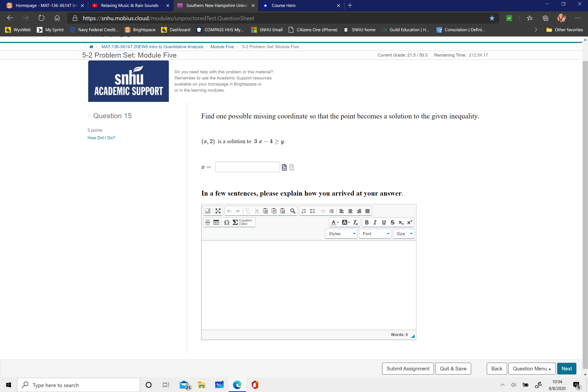
Task: Click the font color swatch icon
Action: 333,222
